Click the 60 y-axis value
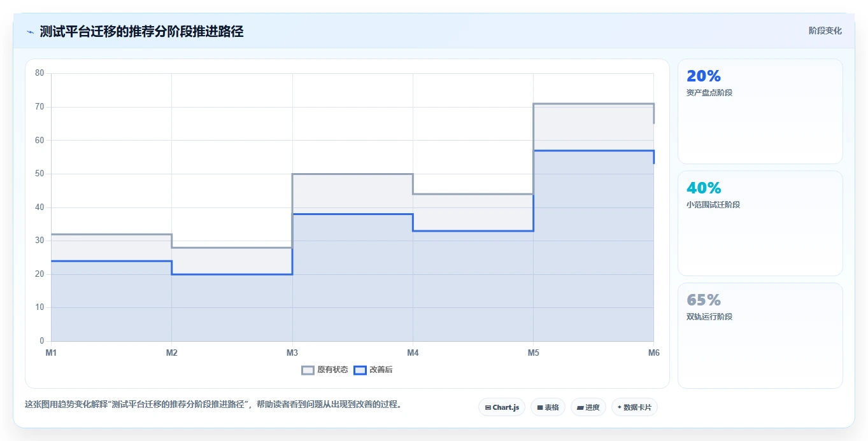Screen dimensions: 868x441 tap(39, 140)
